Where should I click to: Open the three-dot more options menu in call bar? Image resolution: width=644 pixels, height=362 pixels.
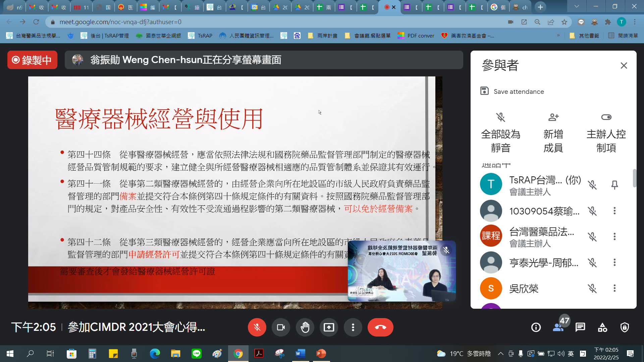(353, 327)
